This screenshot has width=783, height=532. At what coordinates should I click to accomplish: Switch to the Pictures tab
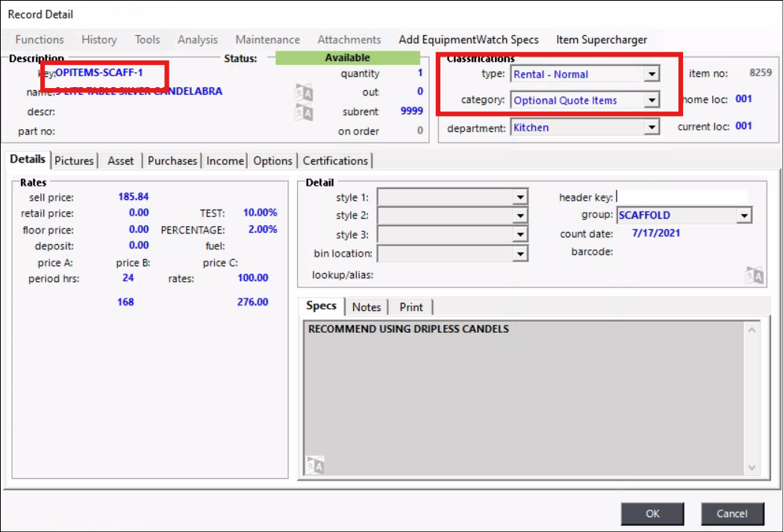[x=75, y=160]
